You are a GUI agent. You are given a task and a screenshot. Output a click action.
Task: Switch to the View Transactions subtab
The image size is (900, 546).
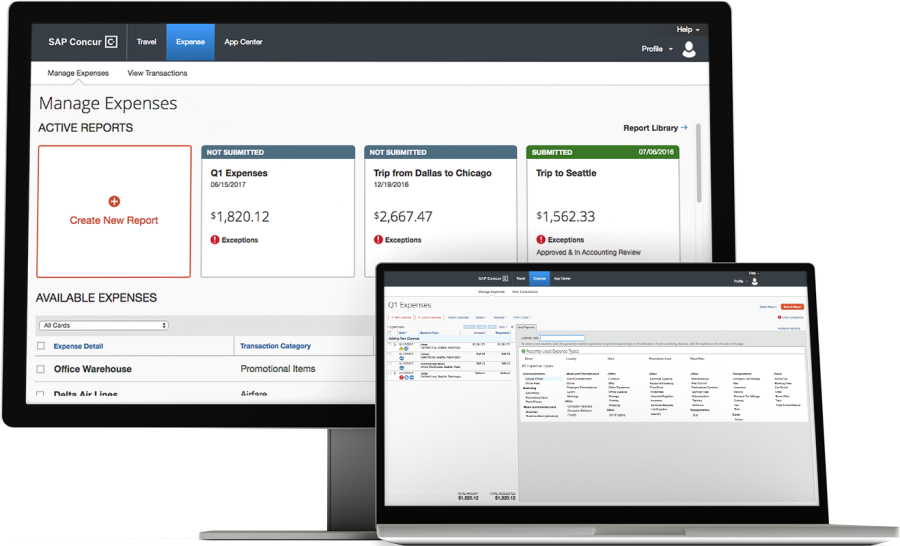[x=157, y=73]
